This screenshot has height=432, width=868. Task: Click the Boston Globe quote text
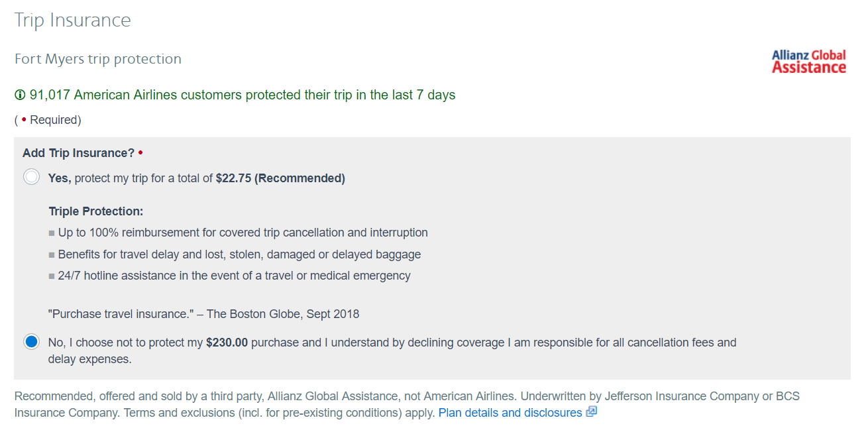[204, 313]
